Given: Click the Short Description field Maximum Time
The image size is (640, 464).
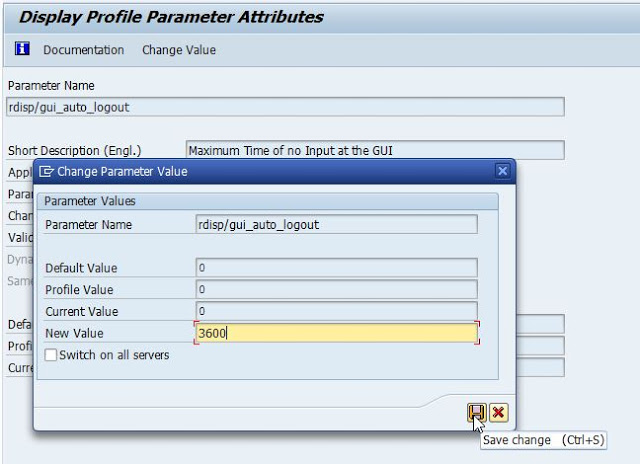Looking at the screenshot, I should coord(375,150).
